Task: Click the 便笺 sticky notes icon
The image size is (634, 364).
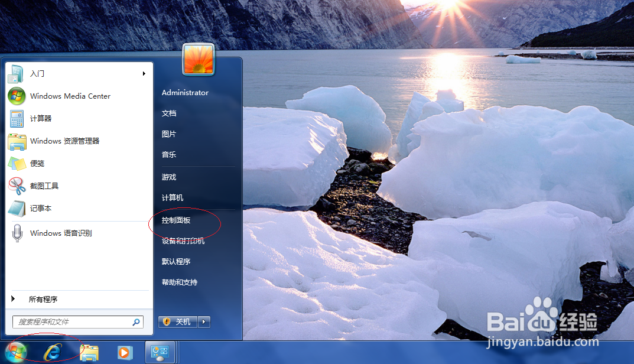Action: click(x=17, y=163)
